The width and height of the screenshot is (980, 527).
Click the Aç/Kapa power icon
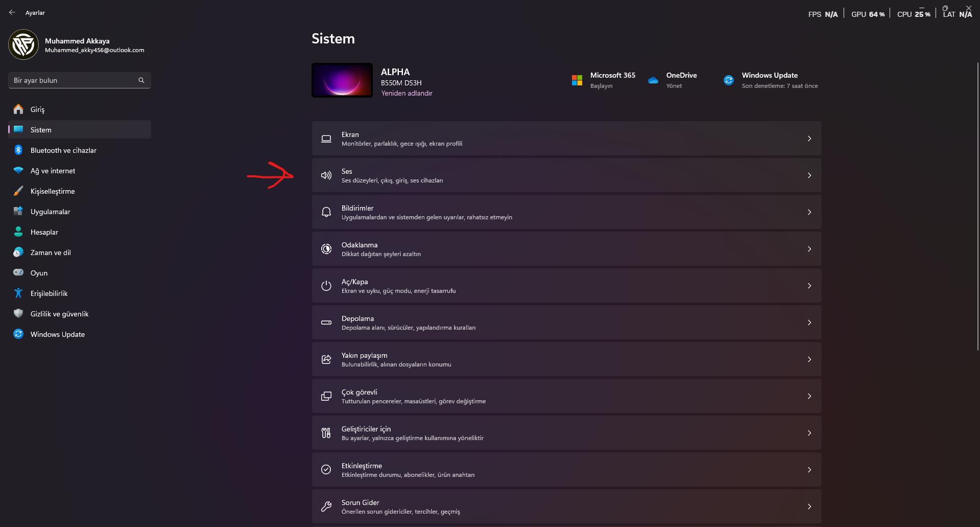[326, 286]
